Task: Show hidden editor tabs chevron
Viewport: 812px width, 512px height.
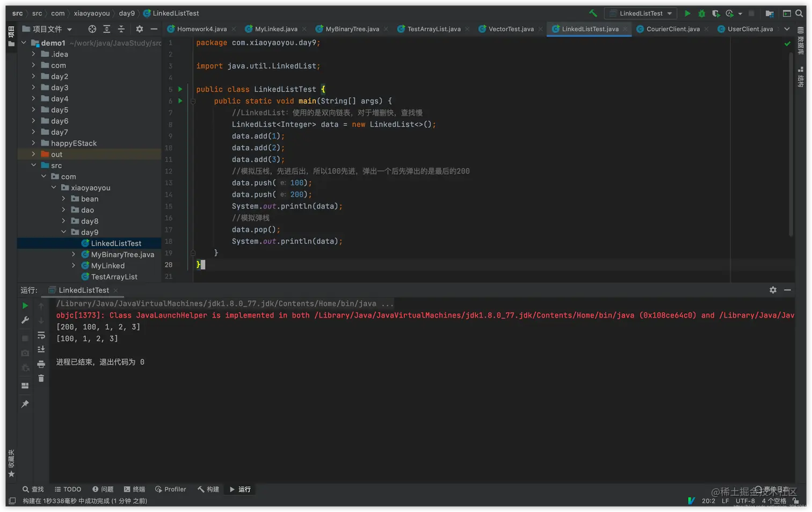Action: [787, 29]
